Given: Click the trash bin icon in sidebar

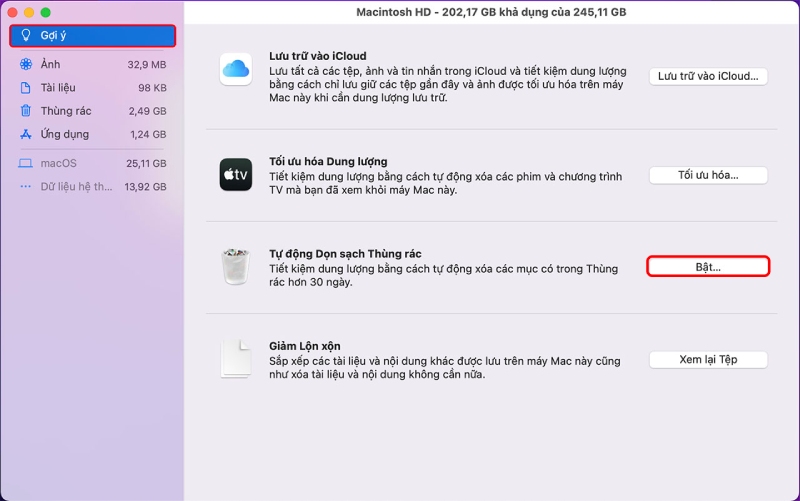Looking at the screenshot, I should click(x=26, y=110).
